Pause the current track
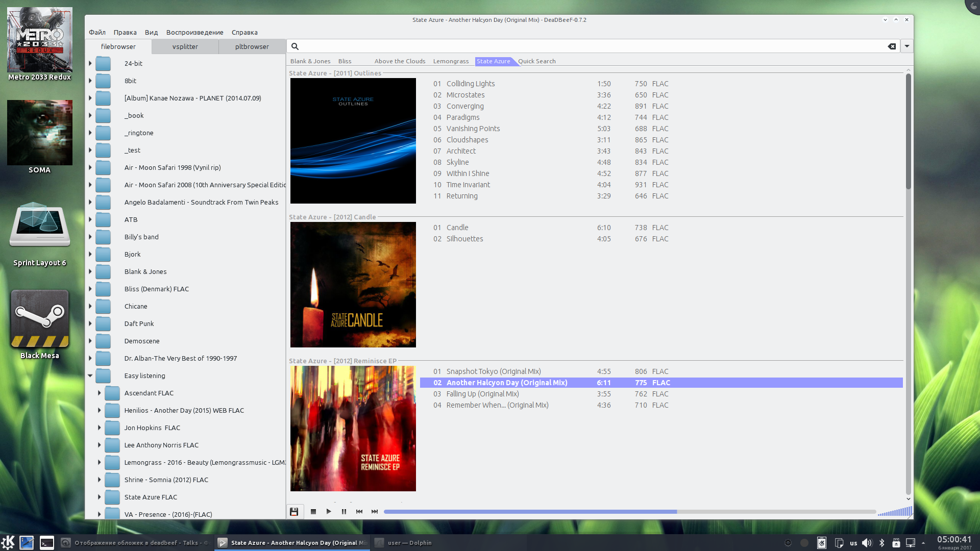Viewport: 980px width, 551px height. [x=344, y=512]
